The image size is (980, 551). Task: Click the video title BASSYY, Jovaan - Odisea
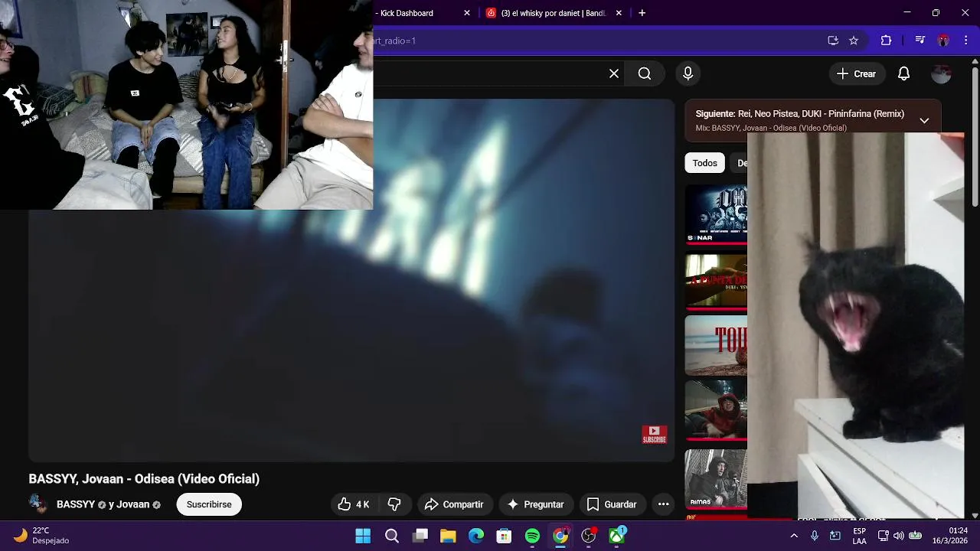[x=144, y=479]
